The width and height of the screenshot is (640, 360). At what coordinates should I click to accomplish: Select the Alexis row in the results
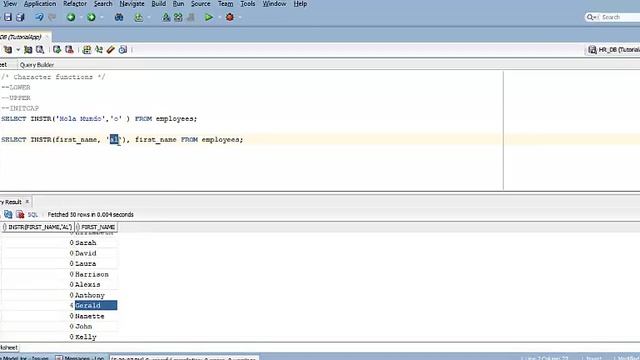(x=59, y=284)
